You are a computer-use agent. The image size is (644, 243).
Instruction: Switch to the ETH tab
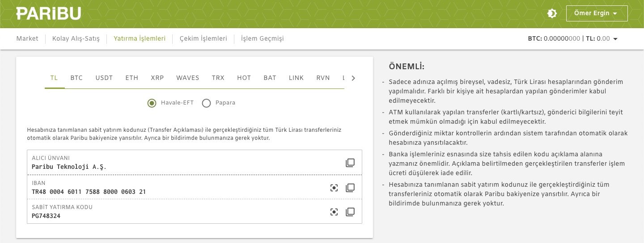[x=132, y=78]
